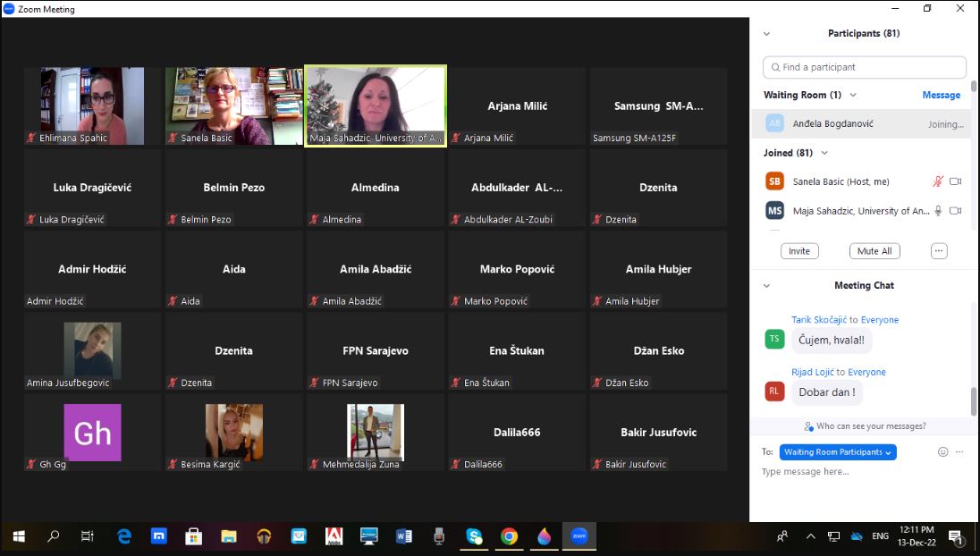
Task: Click the Invite button
Action: [799, 251]
